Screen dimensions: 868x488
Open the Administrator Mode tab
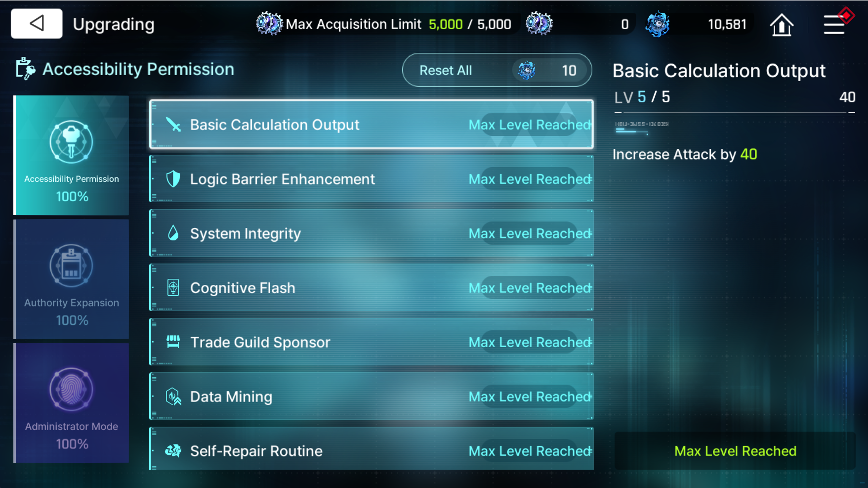point(71,403)
